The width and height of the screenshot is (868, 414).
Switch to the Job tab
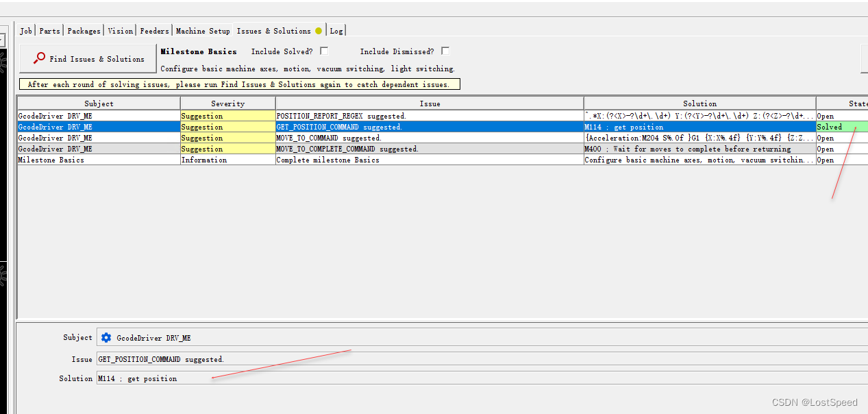[x=25, y=30]
